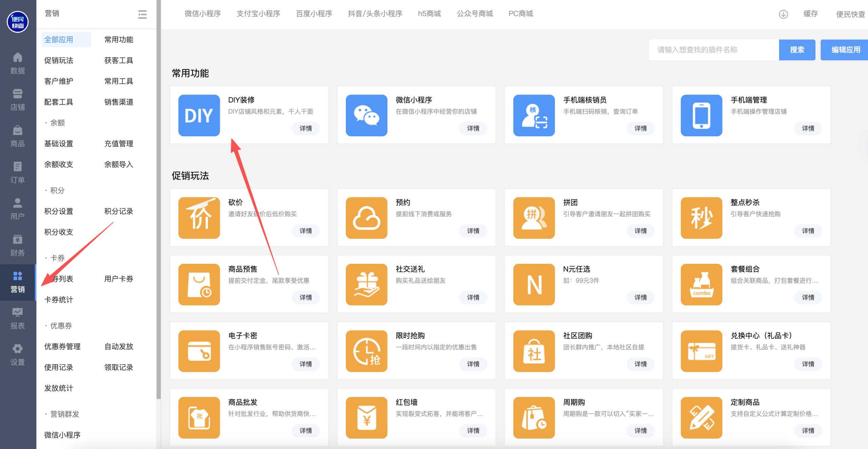Click the plugin name search field

point(713,50)
